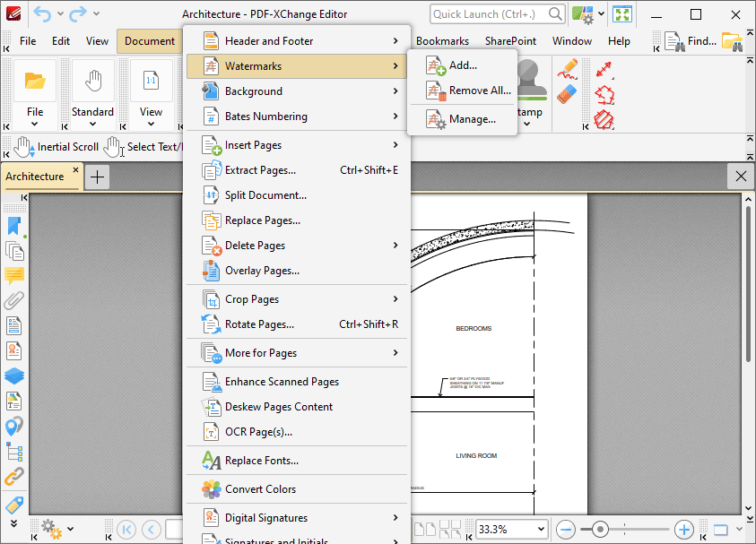Image resolution: width=756 pixels, height=544 pixels.
Task: Open the Window menu
Action: (572, 41)
